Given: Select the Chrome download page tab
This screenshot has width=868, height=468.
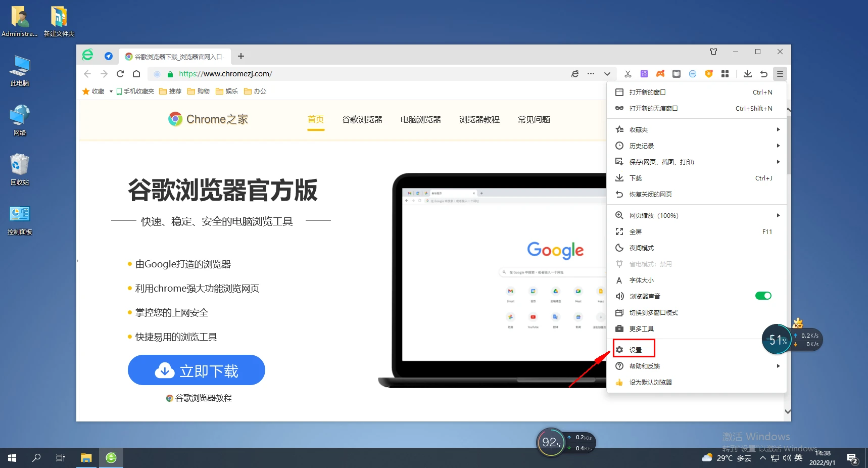Looking at the screenshot, I should 174,57.
